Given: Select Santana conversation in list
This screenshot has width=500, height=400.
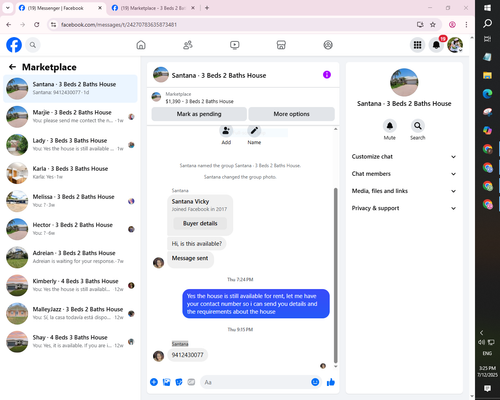Looking at the screenshot, I should point(70,88).
